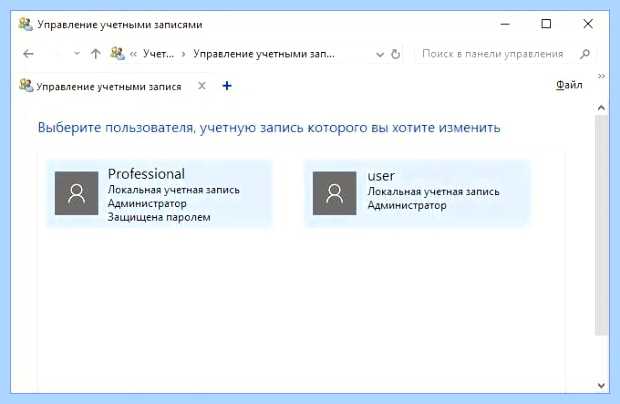The width and height of the screenshot is (620, 404).
Task: Refresh the page with refresh icon
Action: 395,54
